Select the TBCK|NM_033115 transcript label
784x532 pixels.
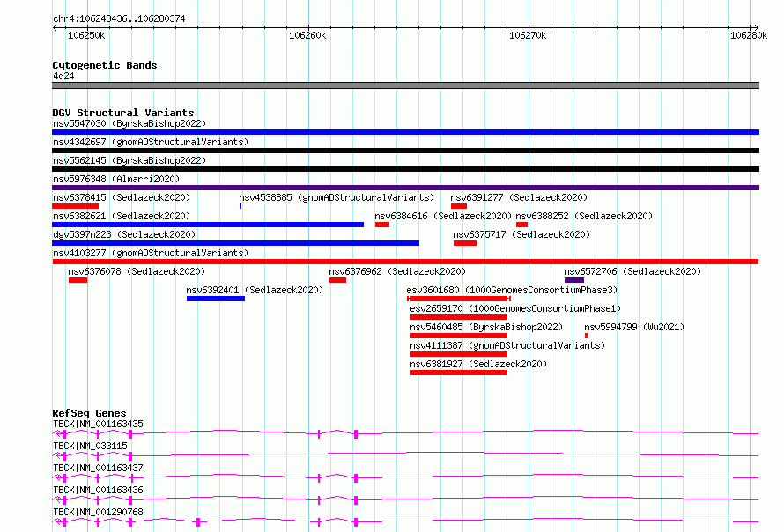pyautogui.click(x=91, y=446)
